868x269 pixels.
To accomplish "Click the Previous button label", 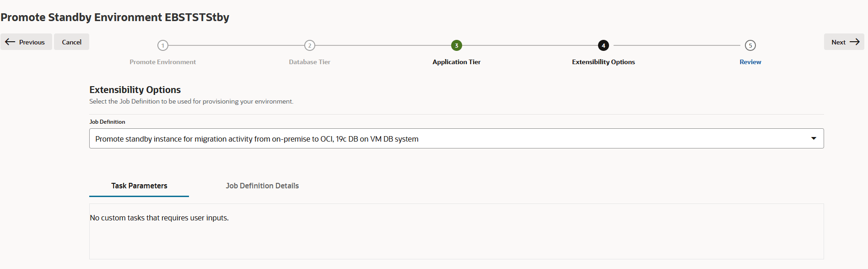I will (32, 42).
